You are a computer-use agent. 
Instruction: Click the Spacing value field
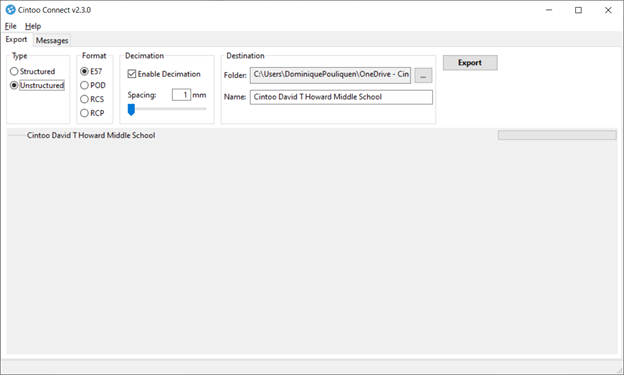[x=181, y=95]
